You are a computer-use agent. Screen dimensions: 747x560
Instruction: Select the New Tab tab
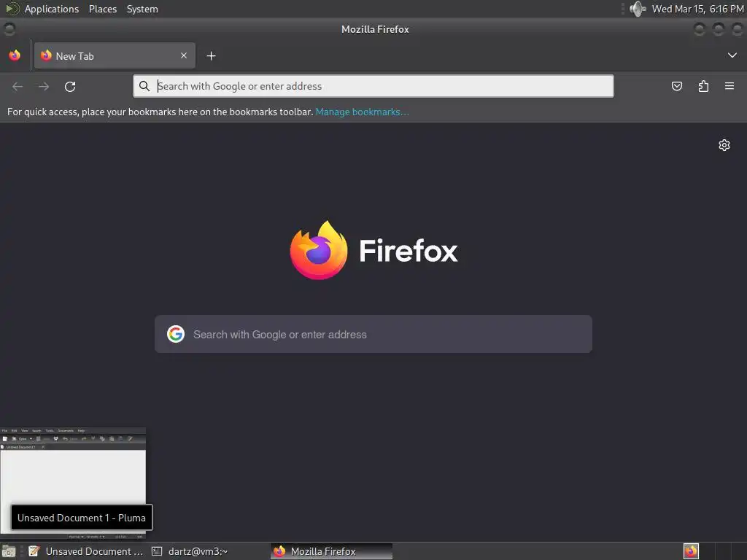115,55
